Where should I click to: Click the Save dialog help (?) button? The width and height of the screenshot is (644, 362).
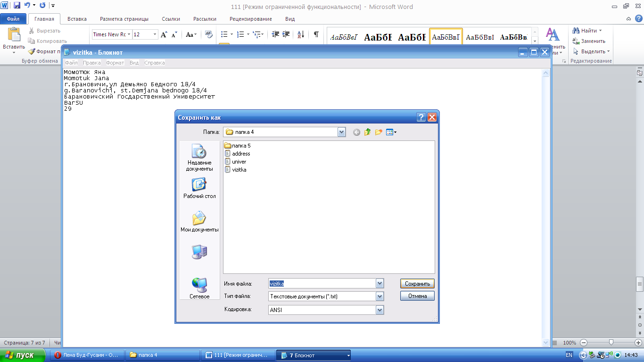421,117
